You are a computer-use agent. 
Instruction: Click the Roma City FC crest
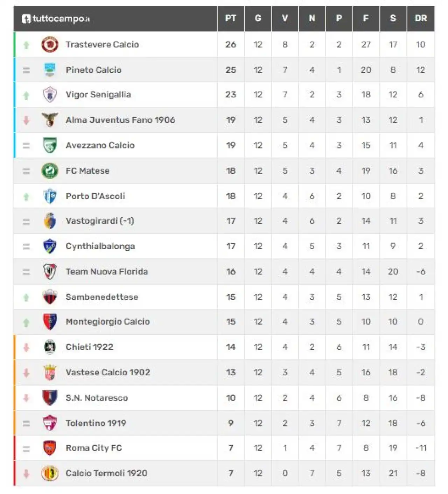[50, 448]
